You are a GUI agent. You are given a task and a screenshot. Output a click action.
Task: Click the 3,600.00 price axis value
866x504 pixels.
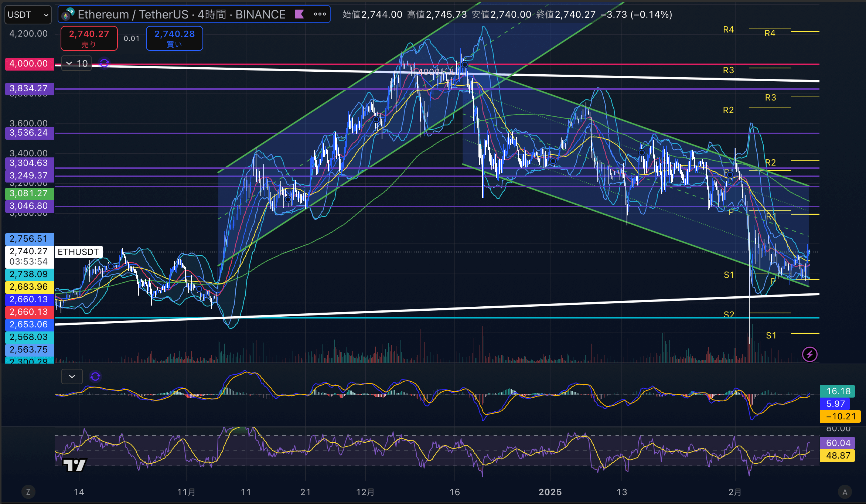coord(29,123)
